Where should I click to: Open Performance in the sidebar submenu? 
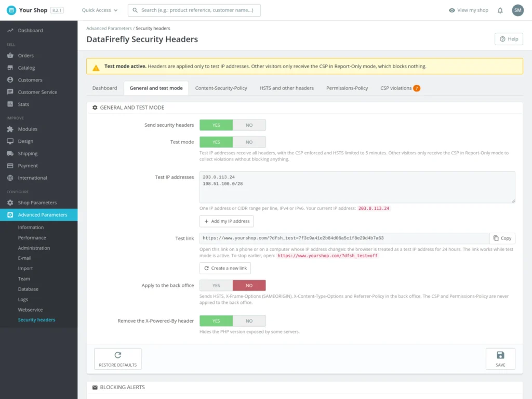32,238
